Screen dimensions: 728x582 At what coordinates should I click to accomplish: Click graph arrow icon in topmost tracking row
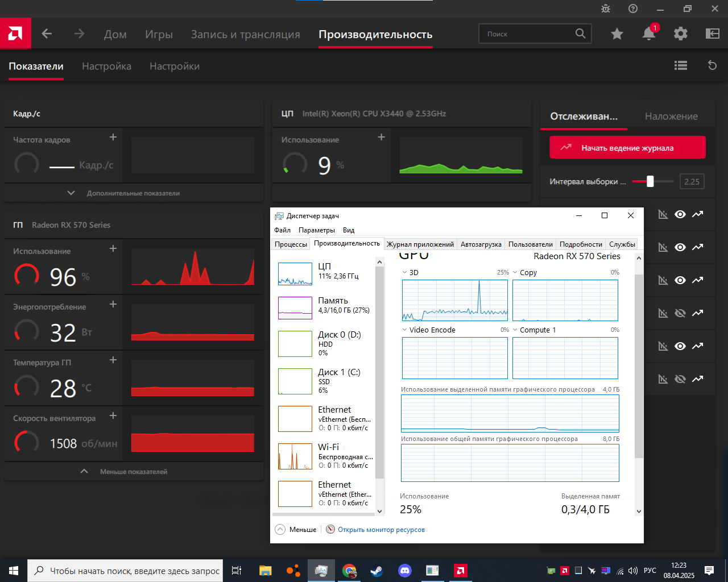pos(697,214)
